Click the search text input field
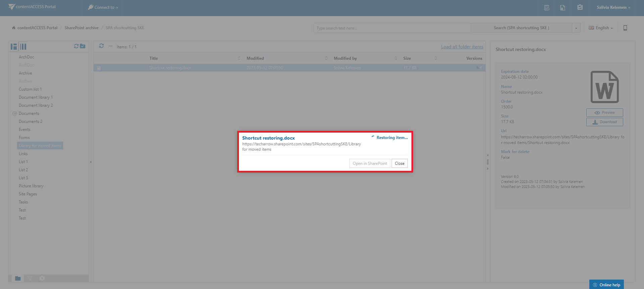This screenshot has height=289, width=644. pos(392,28)
